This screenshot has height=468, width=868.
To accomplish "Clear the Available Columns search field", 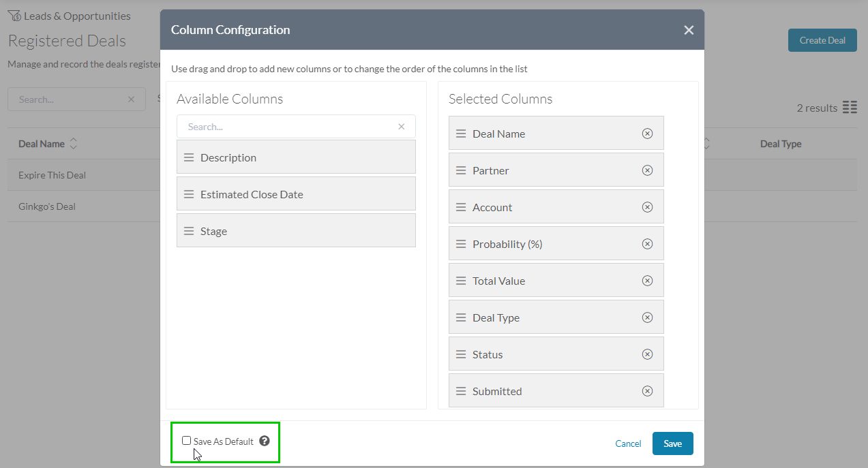I will [402, 127].
